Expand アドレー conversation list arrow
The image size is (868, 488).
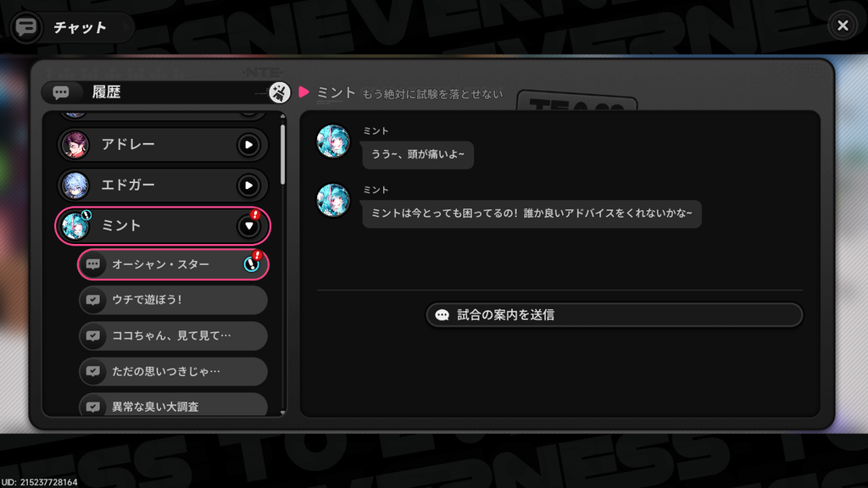(248, 145)
